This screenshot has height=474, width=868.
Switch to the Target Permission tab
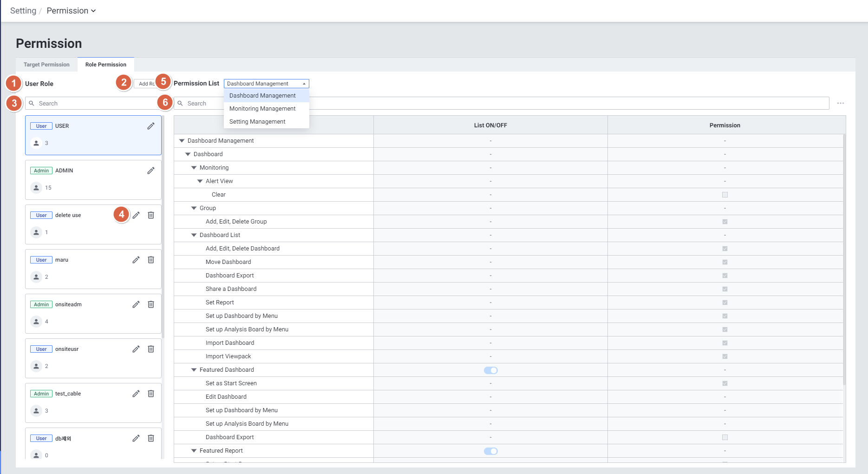[x=46, y=65]
